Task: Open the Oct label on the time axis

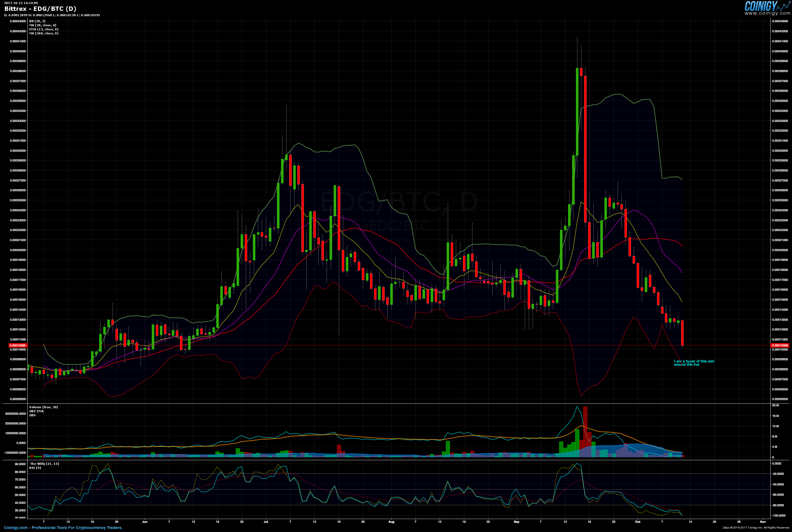Action: click(637, 522)
